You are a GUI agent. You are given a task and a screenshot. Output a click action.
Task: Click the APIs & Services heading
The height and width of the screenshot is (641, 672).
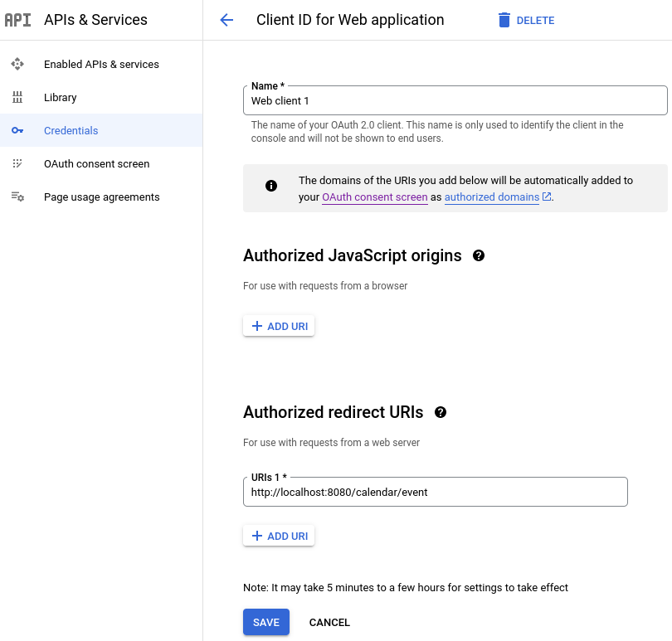[95, 20]
